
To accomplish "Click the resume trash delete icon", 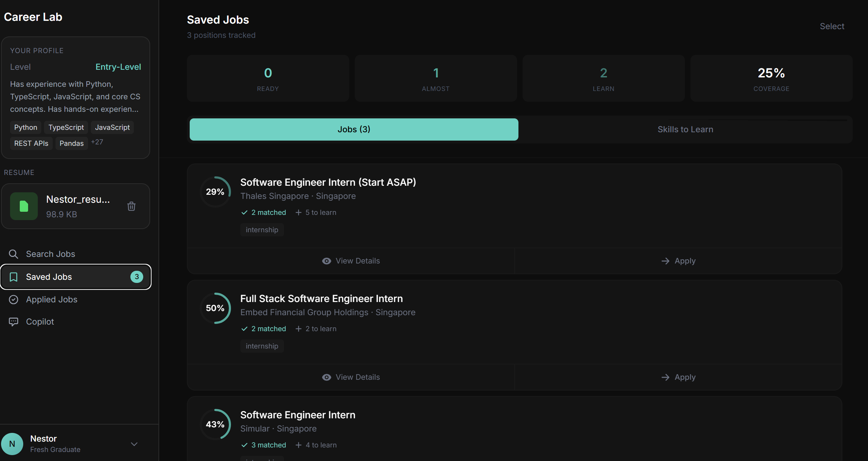I will coord(131,206).
